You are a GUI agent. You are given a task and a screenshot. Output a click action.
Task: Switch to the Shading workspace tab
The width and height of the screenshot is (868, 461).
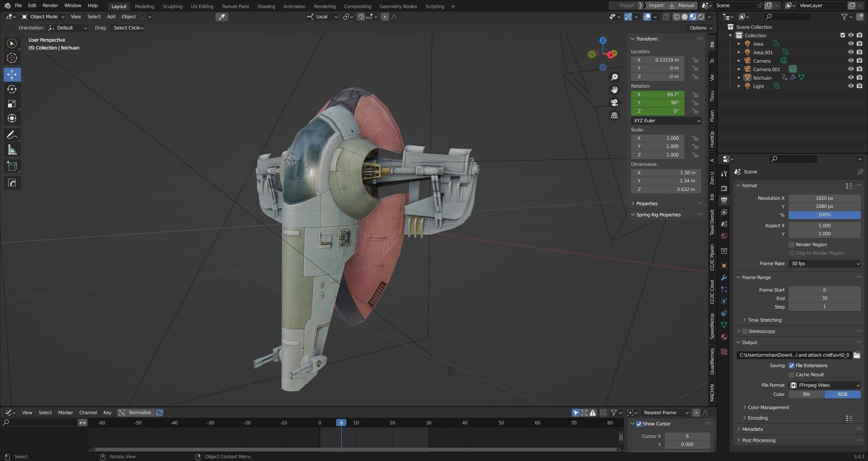click(266, 6)
